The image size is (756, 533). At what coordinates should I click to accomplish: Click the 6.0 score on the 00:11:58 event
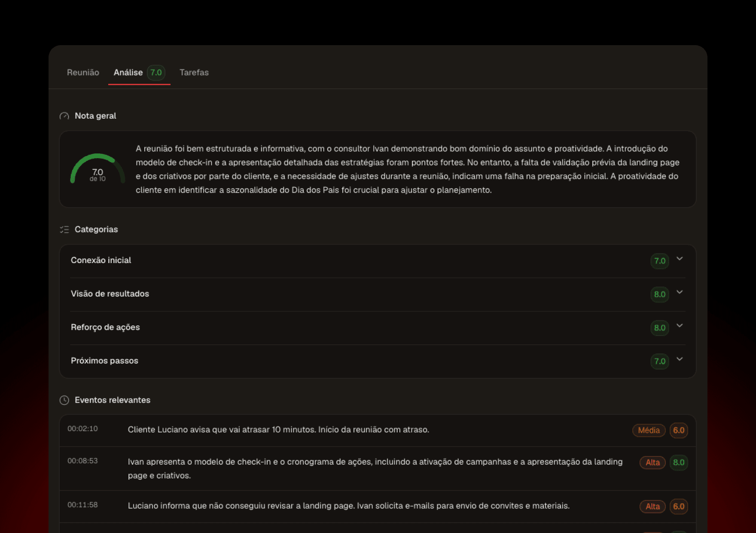tap(679, 506)
